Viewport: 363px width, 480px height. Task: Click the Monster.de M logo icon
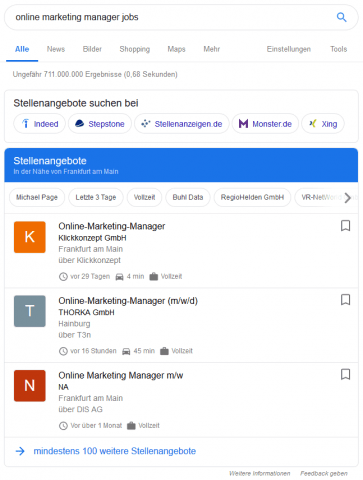tap(243, 124)
